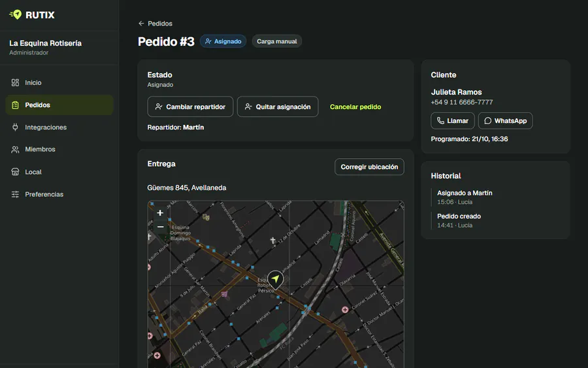The height and width of the screenshot is (368, 588).
Task: Click the phone icon in Llamar button
Action: coord(440,121)
